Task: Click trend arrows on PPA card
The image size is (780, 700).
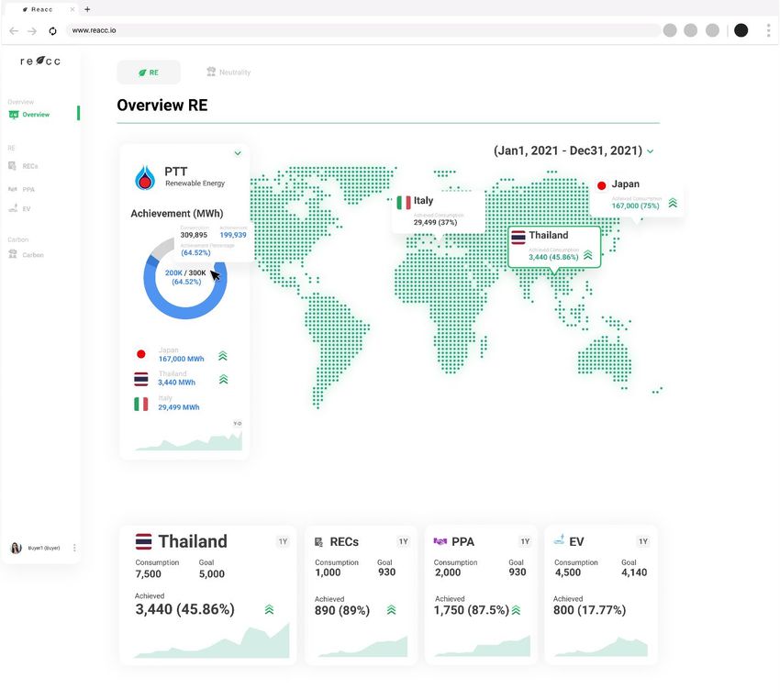Action: tap(516, 610)
